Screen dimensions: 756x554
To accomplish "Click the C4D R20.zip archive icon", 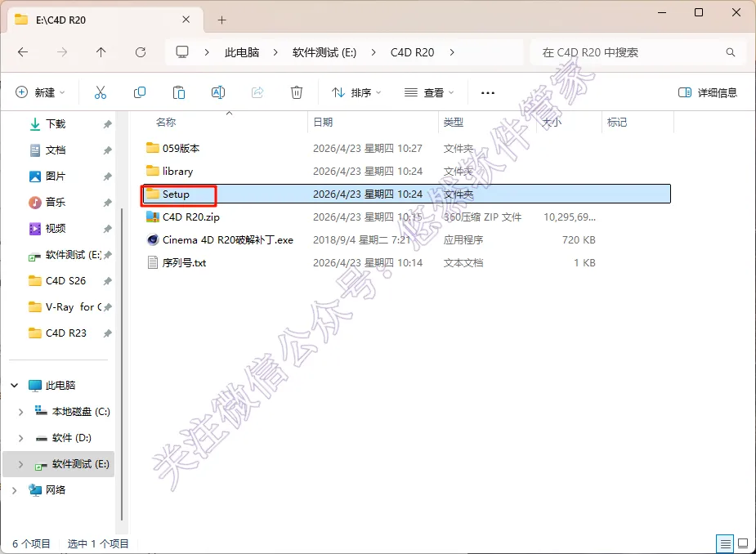I will pyautogui.click(x=152, y=217).
